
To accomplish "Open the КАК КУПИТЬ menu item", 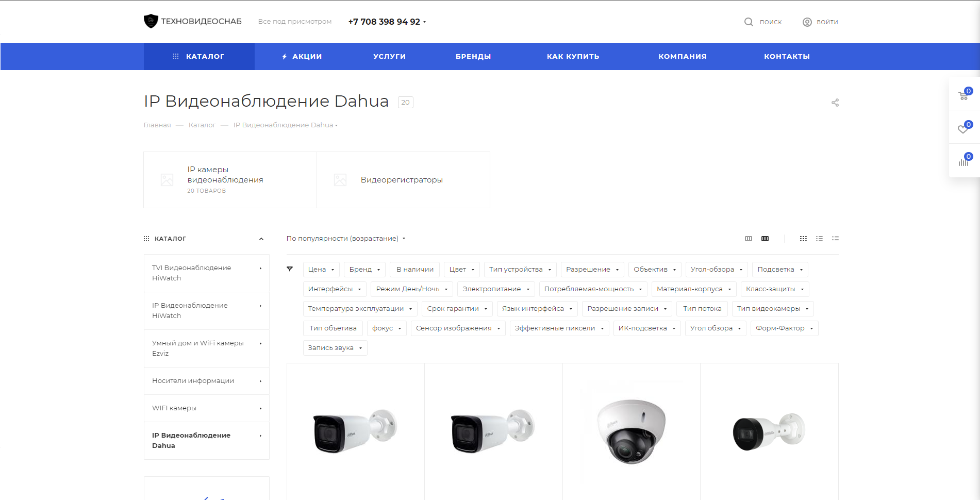I will (573, 57).
